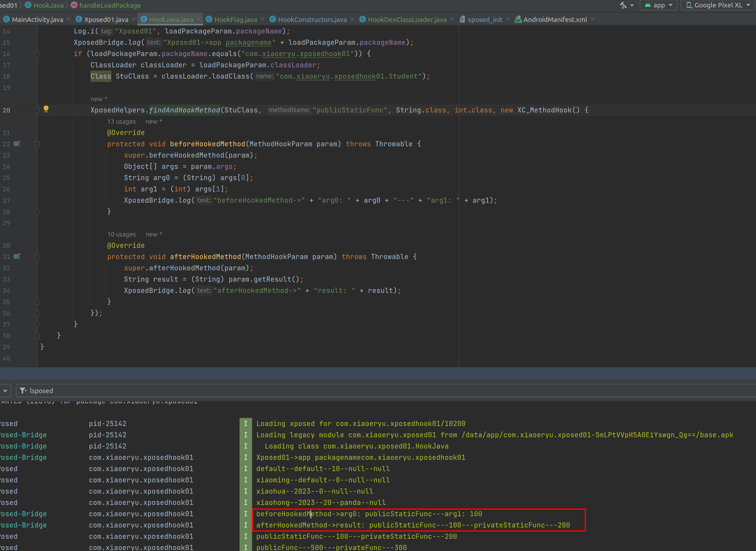The width and height of the screenshot is (756, 551).
Task: Click the lightbulb quick-fix icon on line 20
Action: [x=46, y=109]
